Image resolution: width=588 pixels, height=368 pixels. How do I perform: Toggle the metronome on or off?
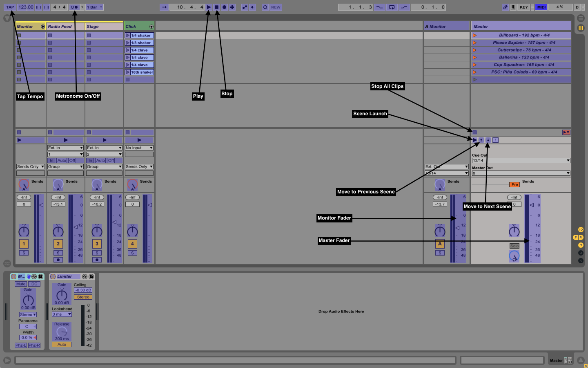point(74,7)
